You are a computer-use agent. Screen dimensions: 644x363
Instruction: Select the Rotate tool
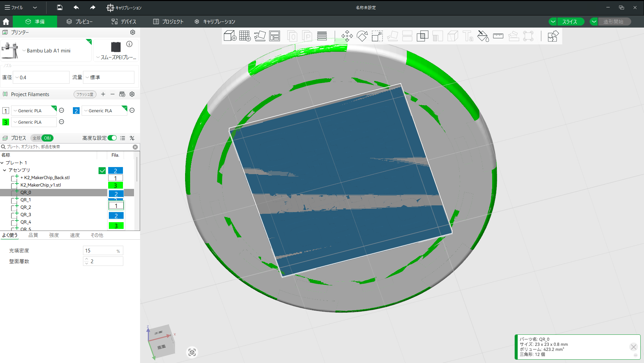362,36
